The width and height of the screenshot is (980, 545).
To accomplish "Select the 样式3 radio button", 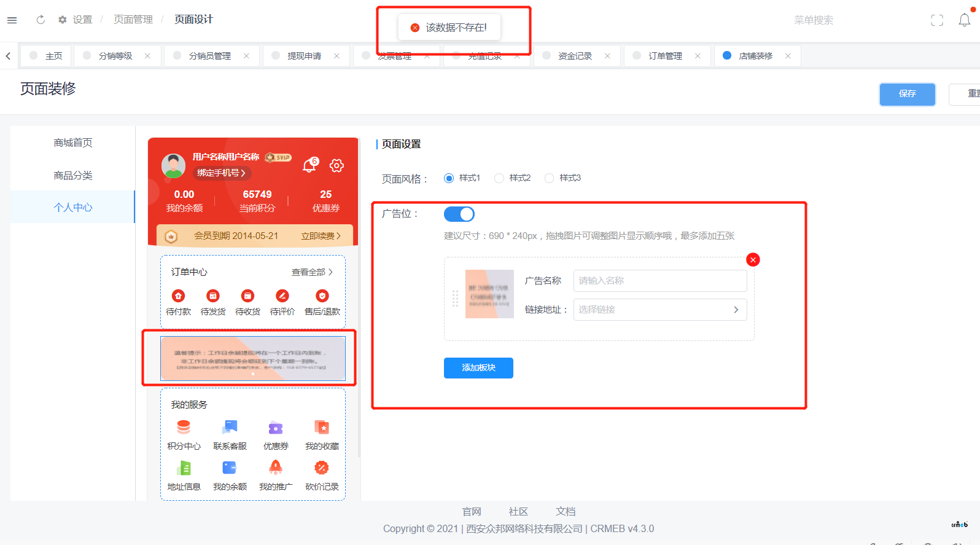I will pos(549,178).
